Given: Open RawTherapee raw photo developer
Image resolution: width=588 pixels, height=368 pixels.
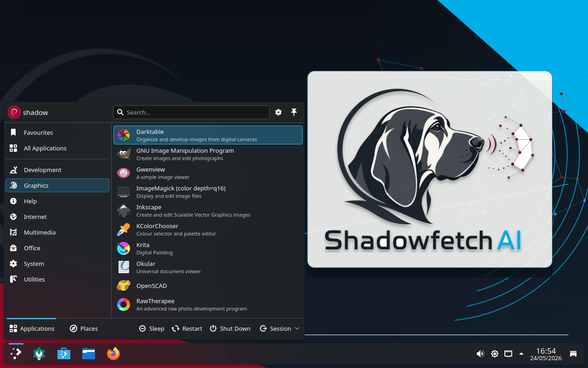Looking at the screenshot, I should tap(208, 305).
